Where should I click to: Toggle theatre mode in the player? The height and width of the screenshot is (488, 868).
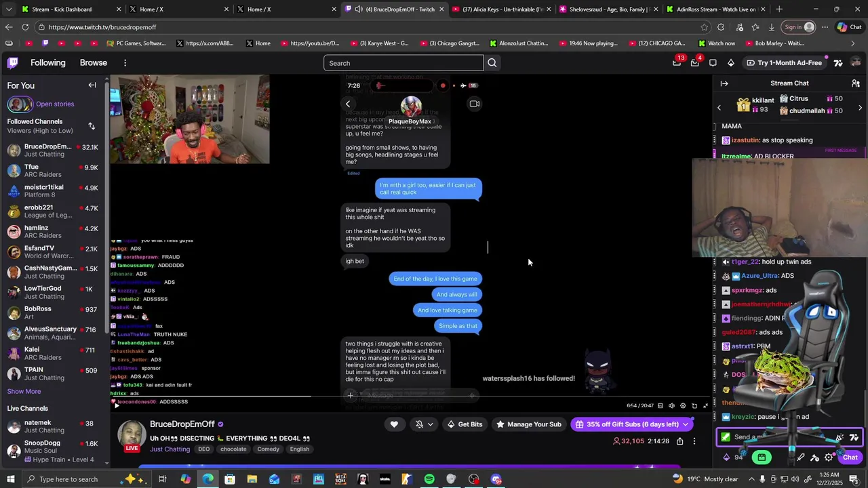click(x=694, y=406)
